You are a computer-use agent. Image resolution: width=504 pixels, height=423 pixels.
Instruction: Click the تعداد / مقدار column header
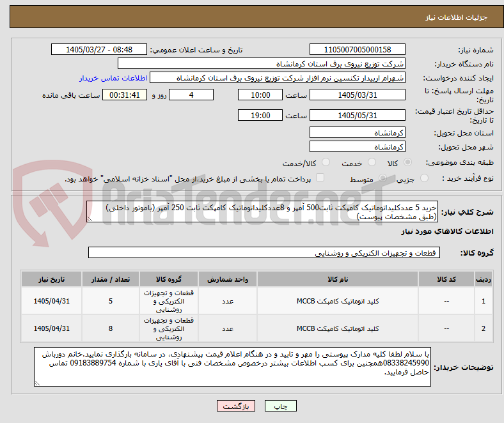click(111, 279)
